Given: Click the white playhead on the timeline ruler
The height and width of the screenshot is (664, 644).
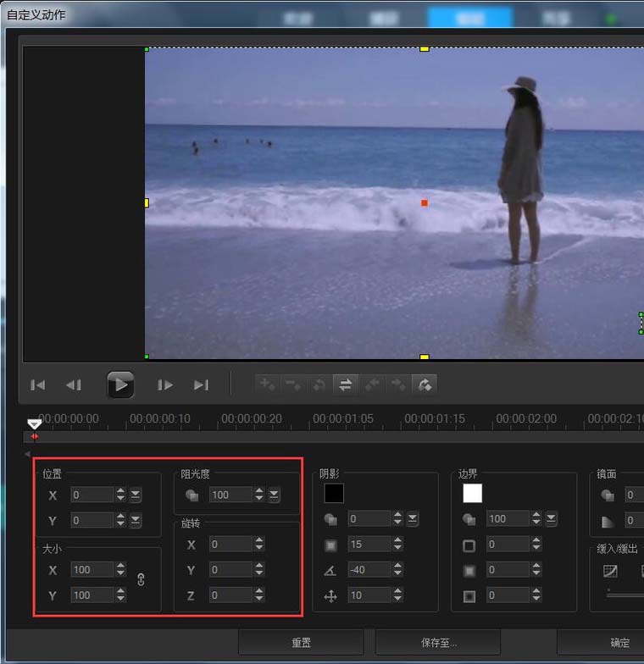Looking at the screenshot, I should (x=34, y=423).
